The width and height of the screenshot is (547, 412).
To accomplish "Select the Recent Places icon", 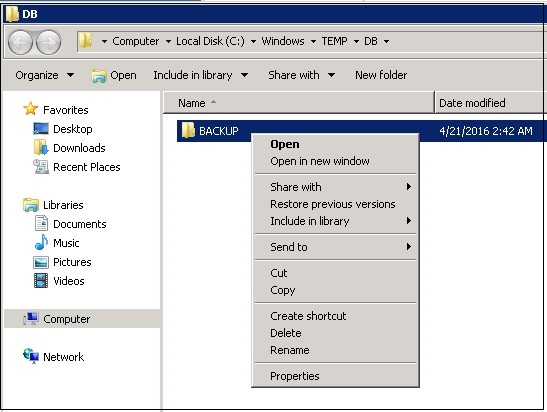I will 41,167.
